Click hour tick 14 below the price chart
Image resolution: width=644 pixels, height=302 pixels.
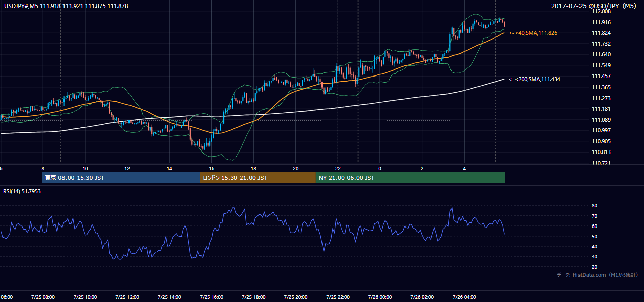pos(169,168)
